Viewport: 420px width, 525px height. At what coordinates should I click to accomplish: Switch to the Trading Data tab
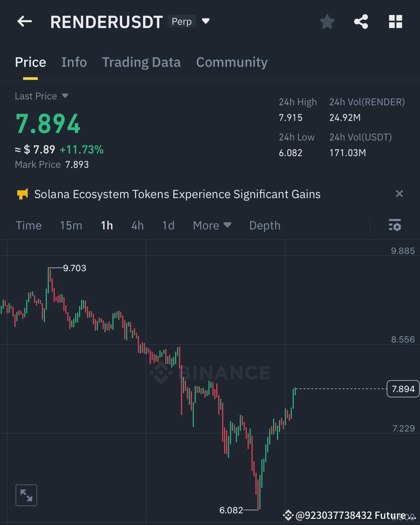pyautogui.click(x=142, y=62)
